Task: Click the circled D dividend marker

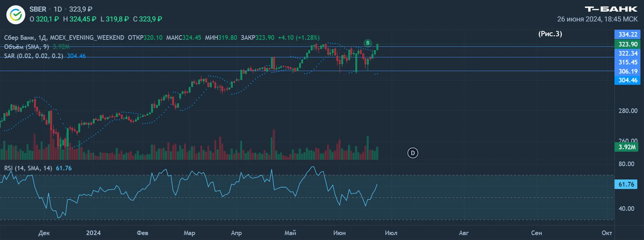Action: point(413,153)
